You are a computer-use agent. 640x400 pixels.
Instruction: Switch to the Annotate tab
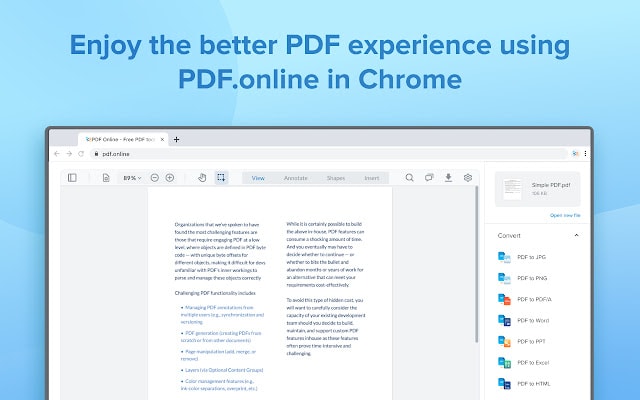pos(296,178)
